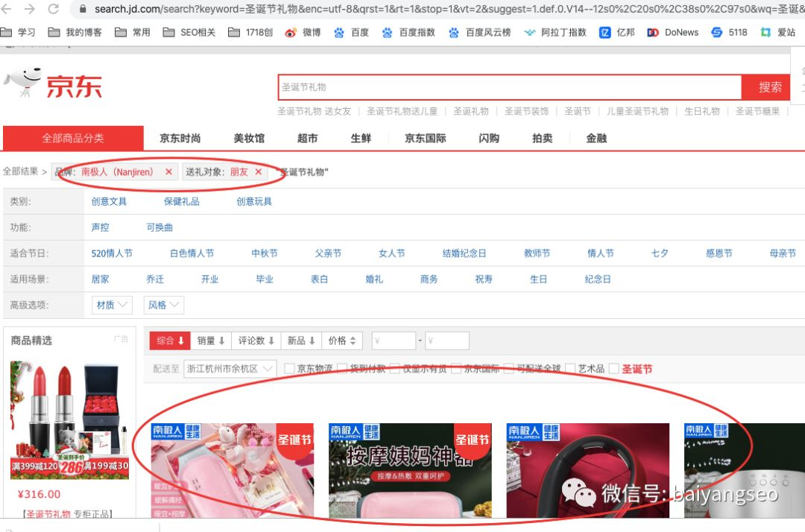The height and width of the screenshot is (532, 805).
Task: Open the bookmark labeled only 百度
Action: click(x=351, y=32)
